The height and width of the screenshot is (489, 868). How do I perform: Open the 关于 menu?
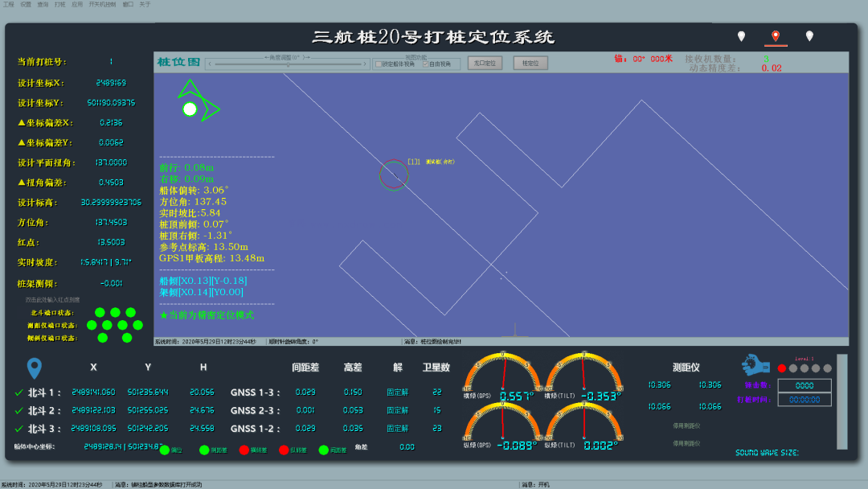[x=145, y=5]
